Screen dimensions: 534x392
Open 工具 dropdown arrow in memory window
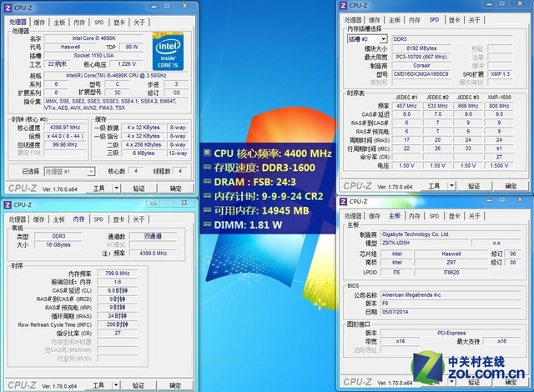coord(116,385)
